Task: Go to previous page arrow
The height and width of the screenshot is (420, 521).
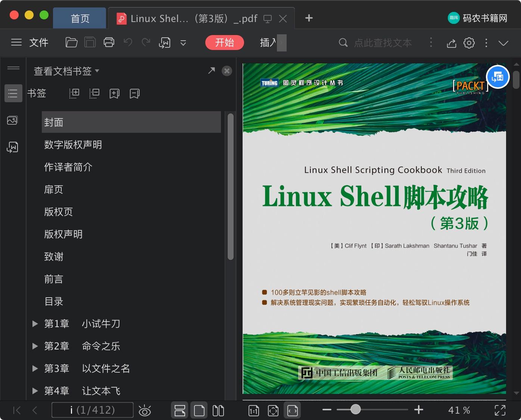Action: tap(35, 410)
